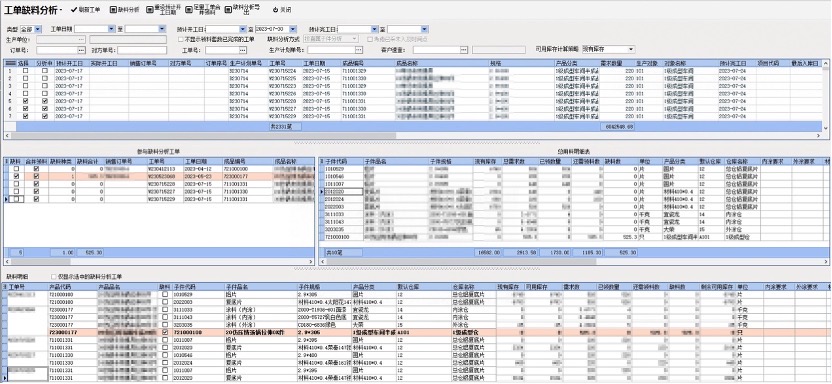Select sub-item 1010546 in 总用料明细表
This screenshot has height=384, width=832.
coord(573,176)
